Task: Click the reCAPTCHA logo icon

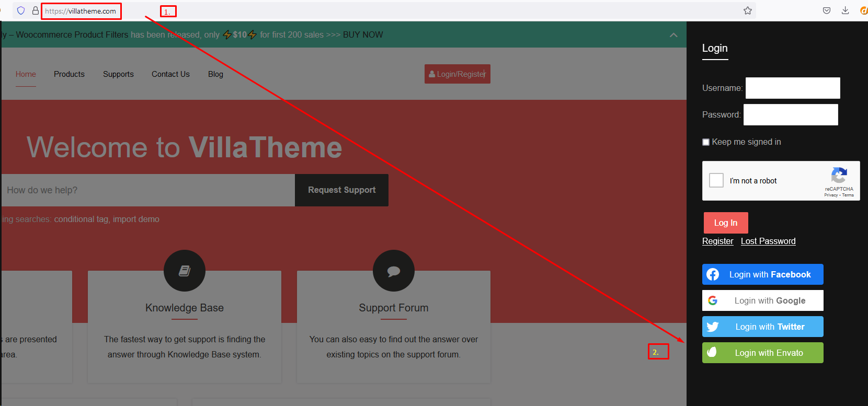Action: (839, 176)
